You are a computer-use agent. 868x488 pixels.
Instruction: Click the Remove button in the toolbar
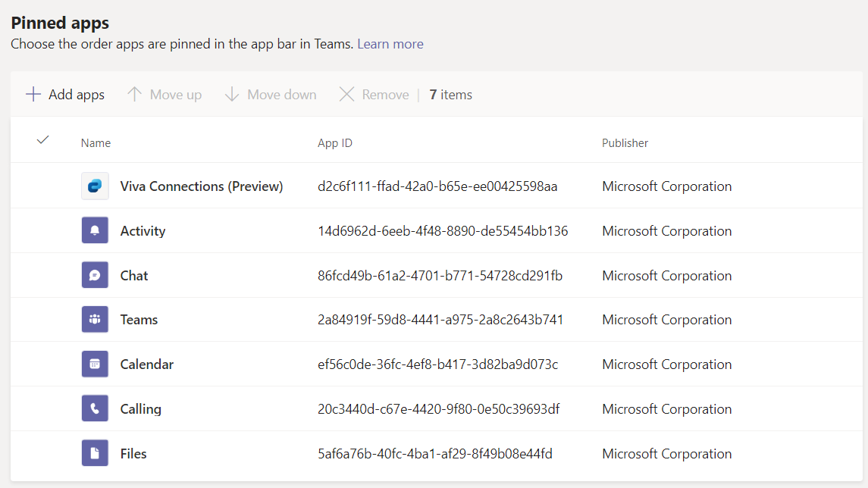tap(374, 95)
